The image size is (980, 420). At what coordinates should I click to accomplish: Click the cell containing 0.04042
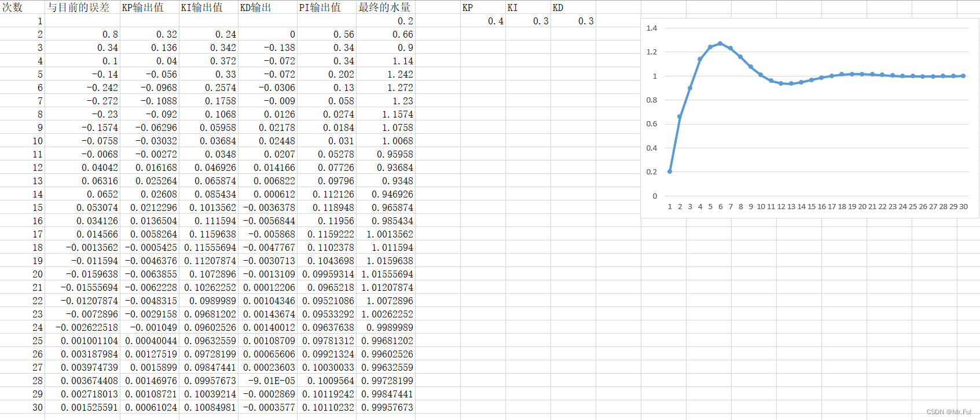coord(82,167)
